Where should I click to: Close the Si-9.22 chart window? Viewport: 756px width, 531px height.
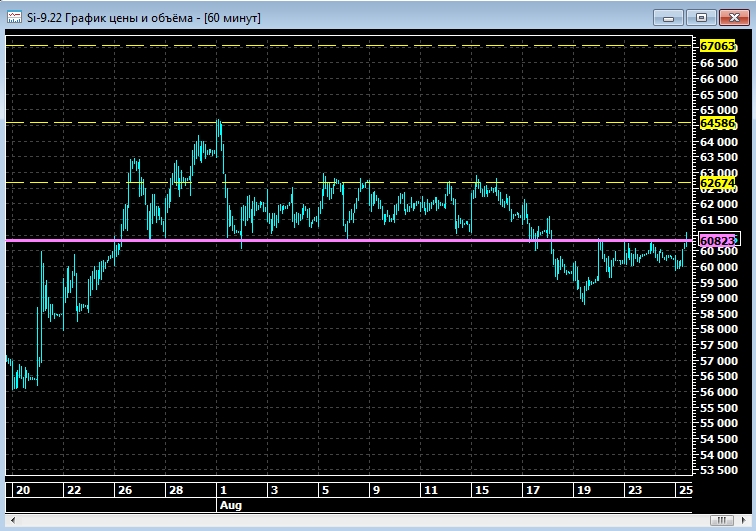click(x=735, y=17)
